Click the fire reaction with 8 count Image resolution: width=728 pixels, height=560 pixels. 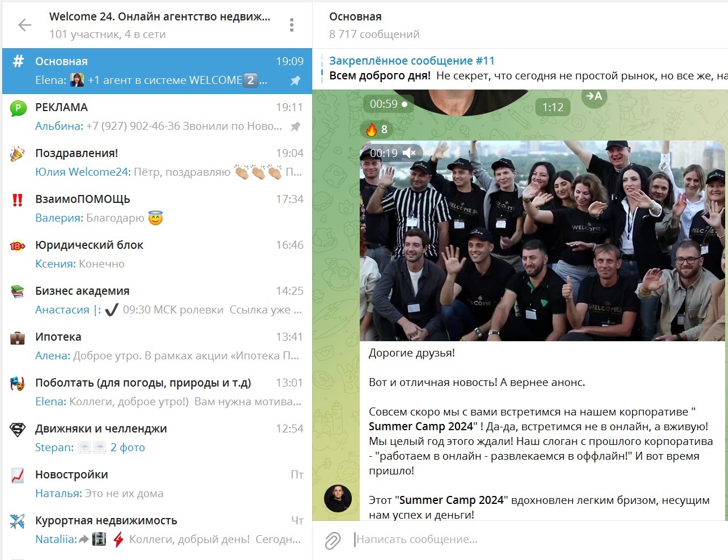(377, 130)
